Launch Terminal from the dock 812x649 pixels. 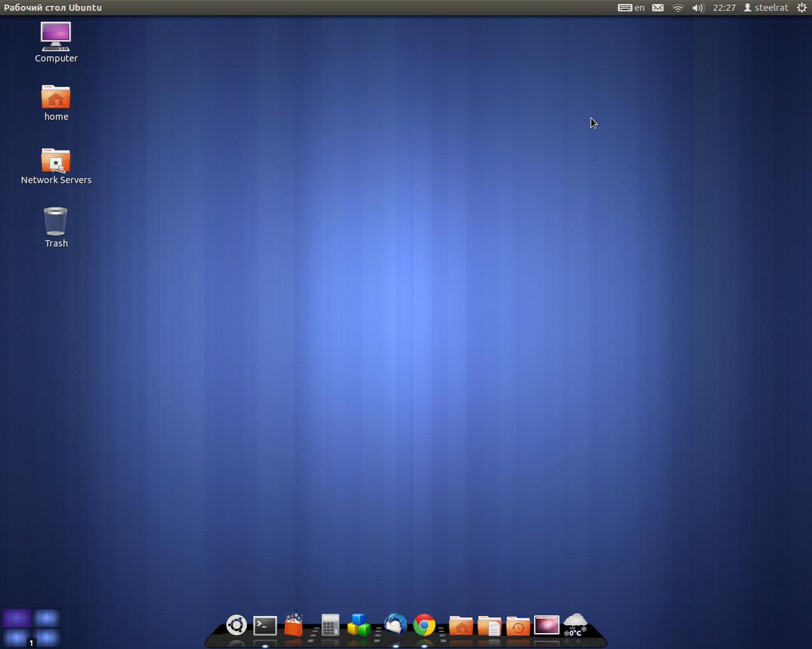pos(265,626)
